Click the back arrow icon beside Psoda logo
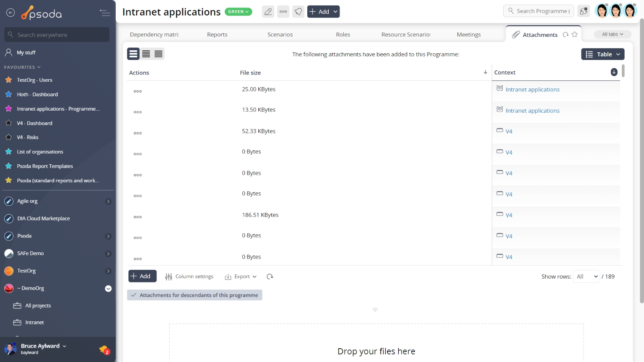 [x=10, y=13]
